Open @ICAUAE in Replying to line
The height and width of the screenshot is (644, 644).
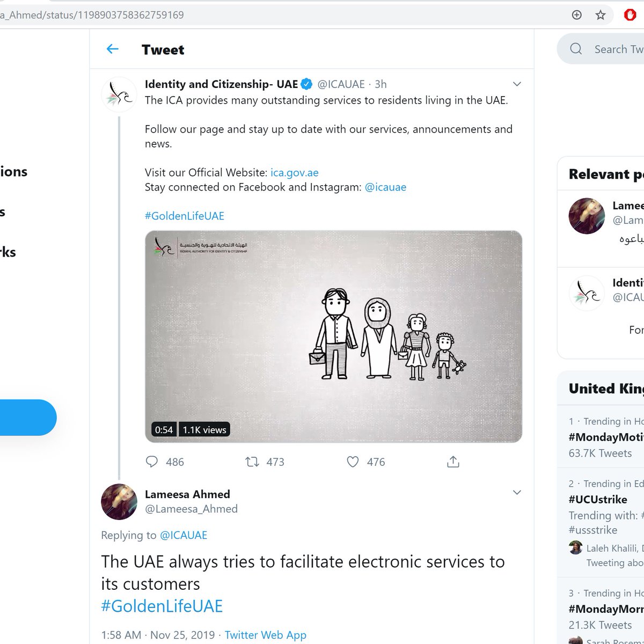pos(183,535)
